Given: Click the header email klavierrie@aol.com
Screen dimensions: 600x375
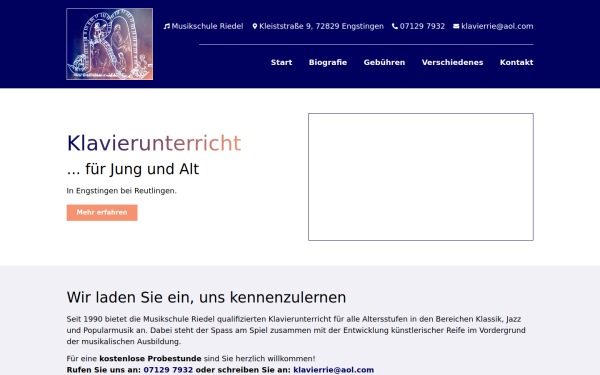Looking at the screenshot, I should [497, 26].
